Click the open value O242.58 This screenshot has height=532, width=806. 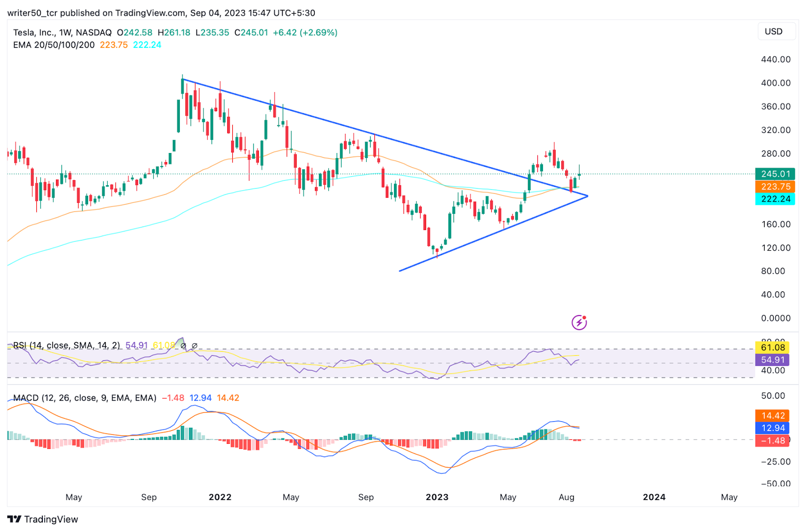[135, 33]
